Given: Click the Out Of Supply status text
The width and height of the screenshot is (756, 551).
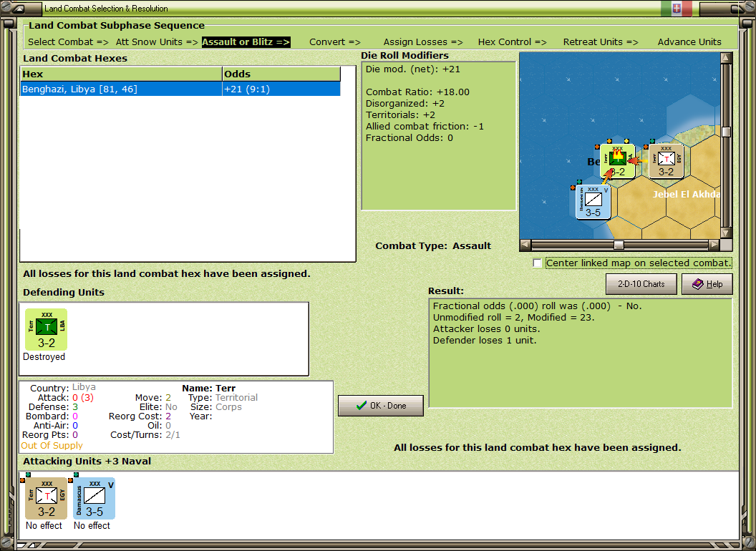Looking at the screenshot, I should click(52, 445).
